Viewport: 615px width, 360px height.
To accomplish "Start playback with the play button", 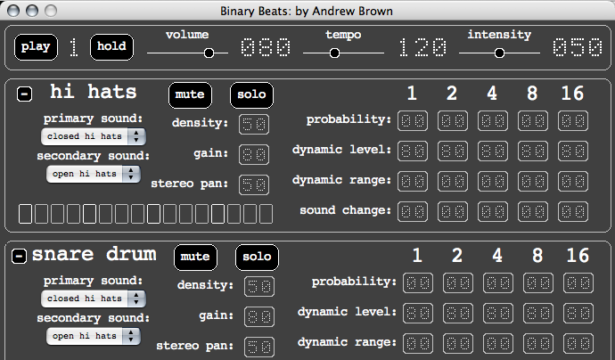I will [x=36, y=47].
